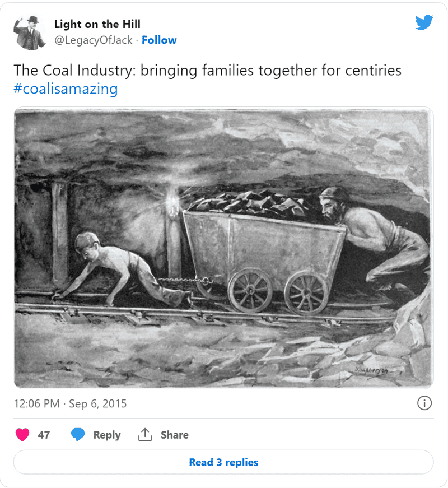Click the Share text label
The height and width of the screenshot is (488, 448).
pos(175,435)
